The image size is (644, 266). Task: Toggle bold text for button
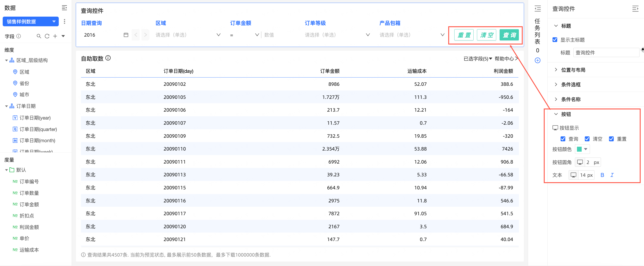coord(602,175)
